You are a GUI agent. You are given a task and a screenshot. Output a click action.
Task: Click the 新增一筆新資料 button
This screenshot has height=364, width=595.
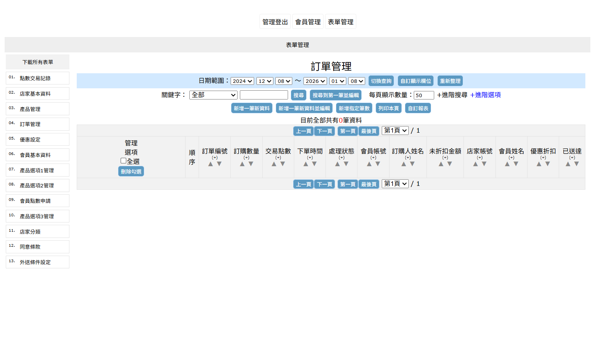click(x=252, y=108)
